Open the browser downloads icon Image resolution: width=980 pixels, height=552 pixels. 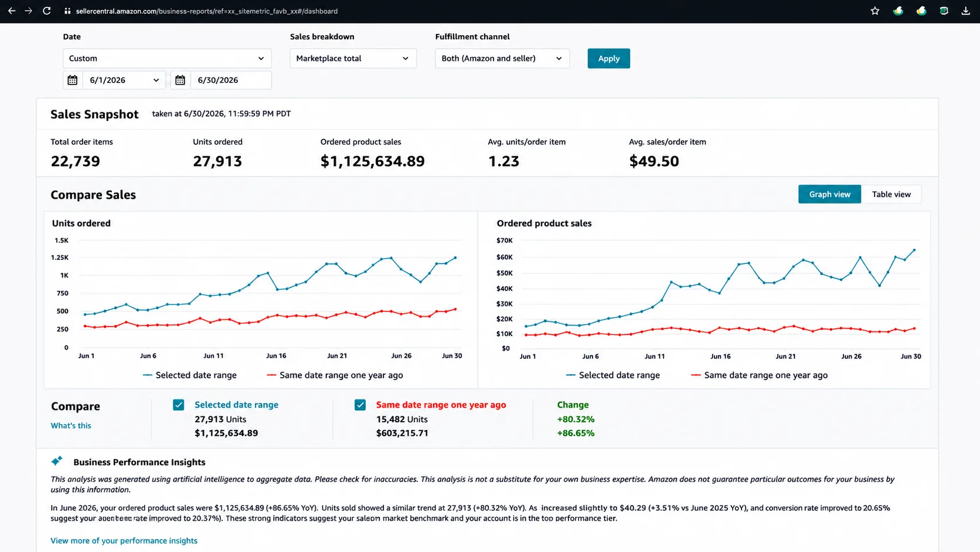coord(965,11)
